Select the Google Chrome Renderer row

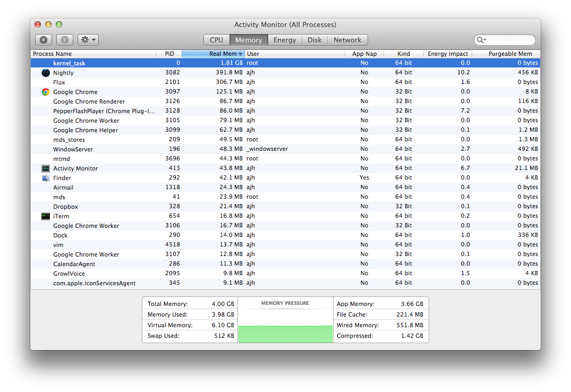point(286,101)
